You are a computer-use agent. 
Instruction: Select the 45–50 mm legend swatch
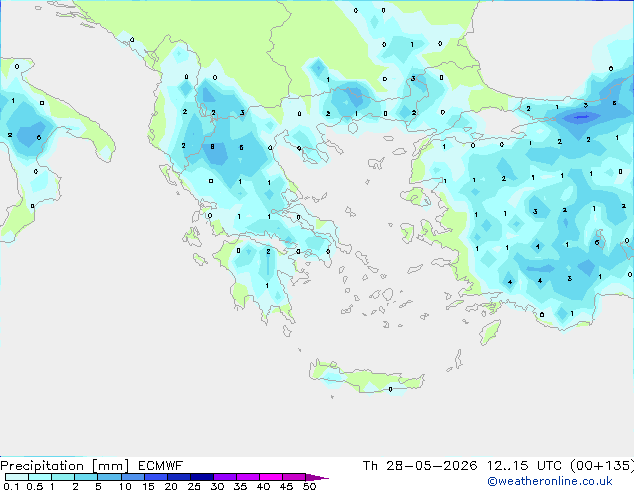(x=294, y=477)
